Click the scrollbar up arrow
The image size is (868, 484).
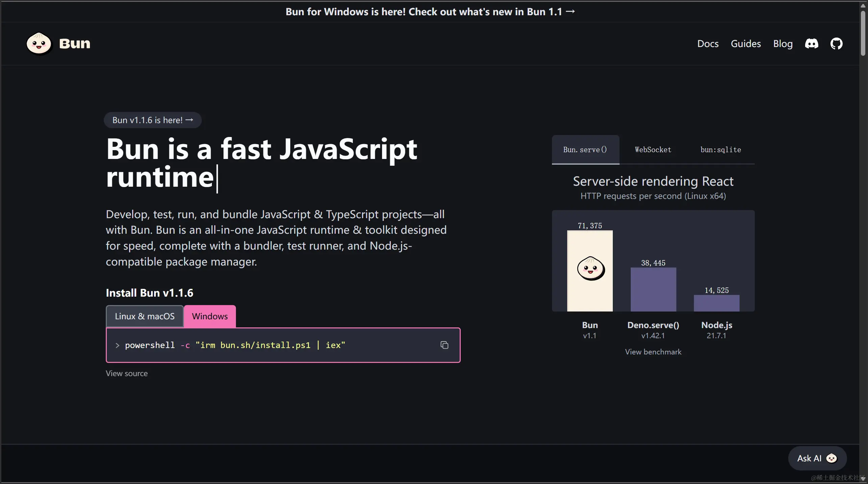pos(863,6)
